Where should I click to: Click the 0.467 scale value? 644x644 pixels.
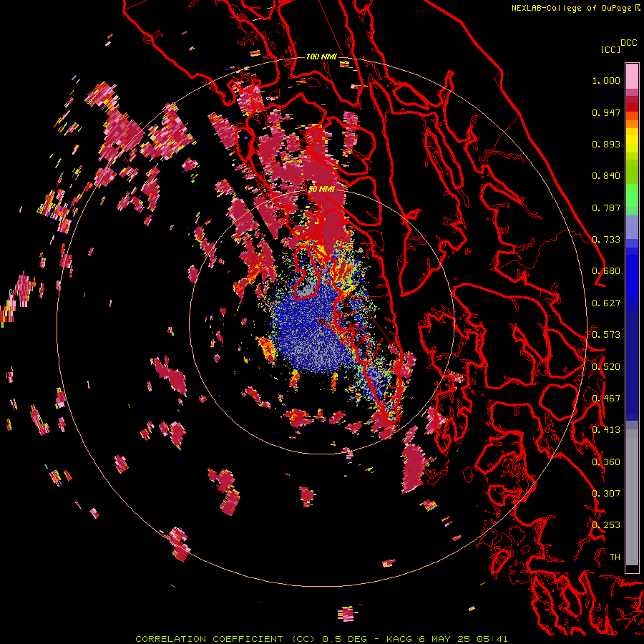606,399
